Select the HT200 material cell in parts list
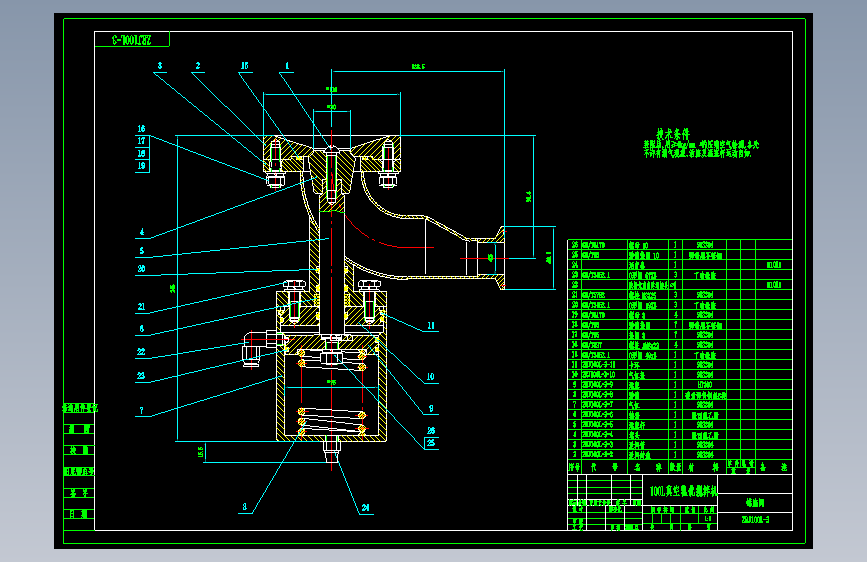The width and height of the screenshot is (867, 562). pyautogui.click(x=704, y=385)
